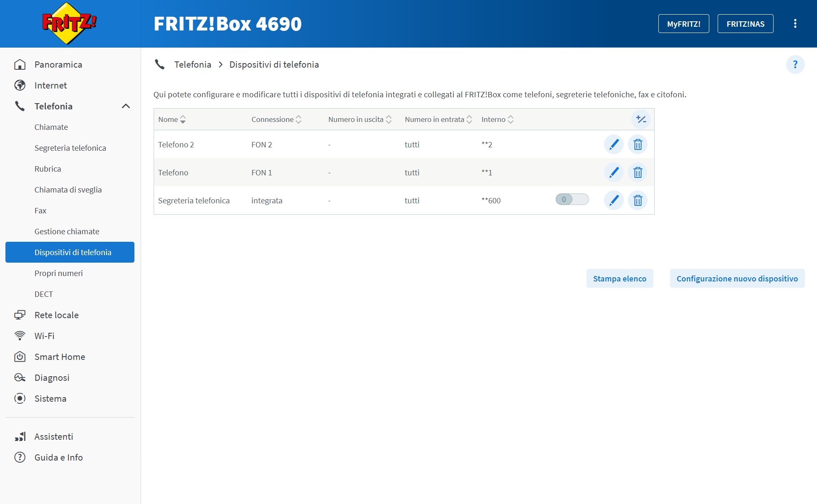Sort table by Numero in uscita
Image resolution: width=817 pixels, height=504 pixels.
360,119
